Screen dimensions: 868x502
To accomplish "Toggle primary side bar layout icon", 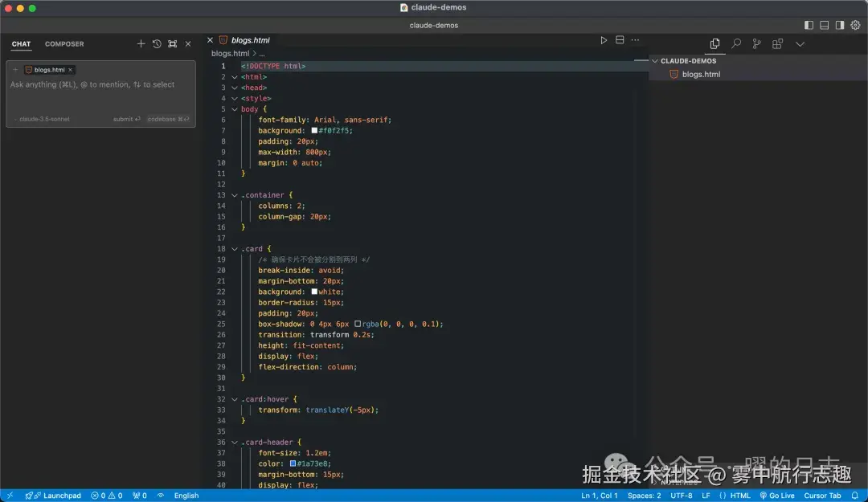I will 809,25.
